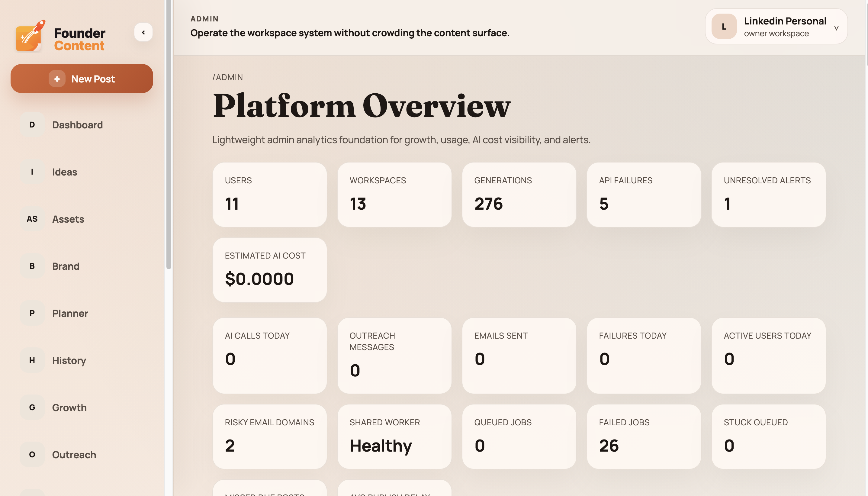Click the Failed Jobs value 26

click(609, 446)
